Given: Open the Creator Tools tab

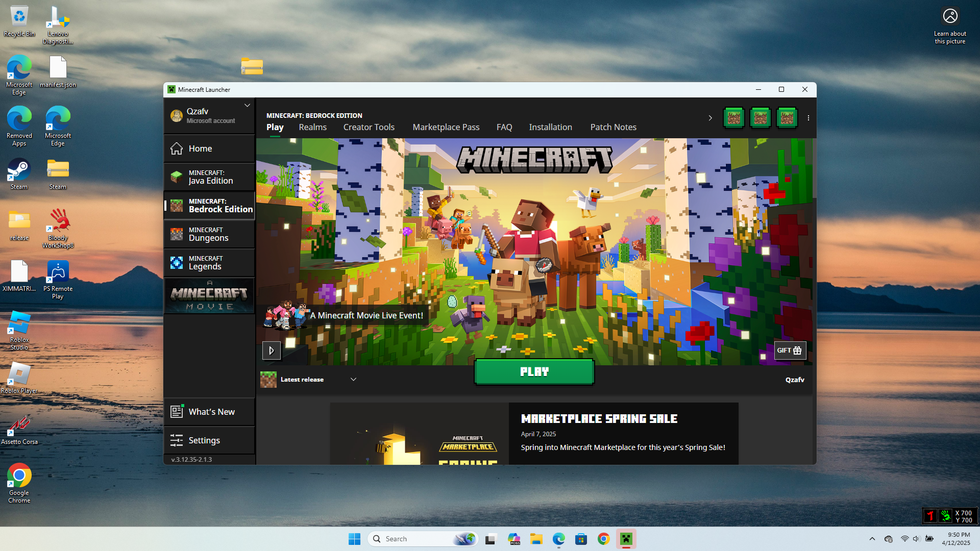Looking at the screenshot, I should tap(369, 127).
